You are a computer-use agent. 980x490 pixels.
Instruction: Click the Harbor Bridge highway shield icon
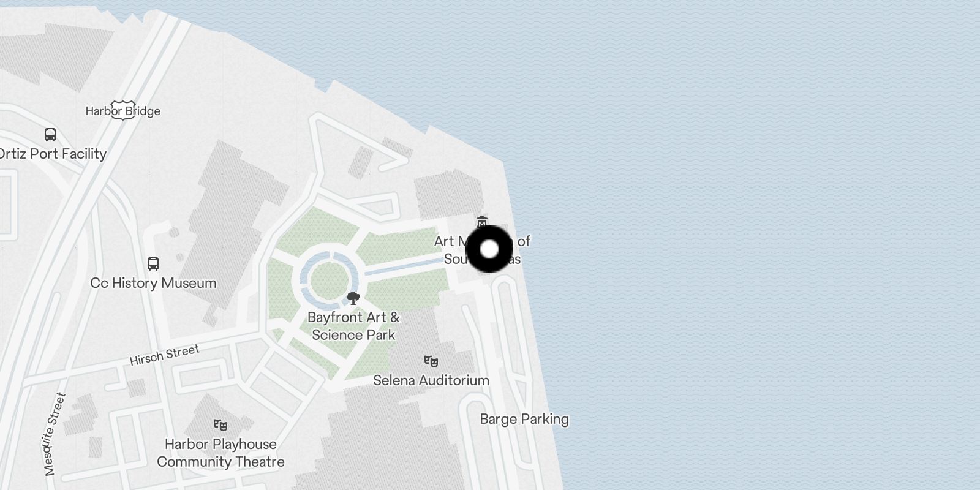click(x=123, y=110)
